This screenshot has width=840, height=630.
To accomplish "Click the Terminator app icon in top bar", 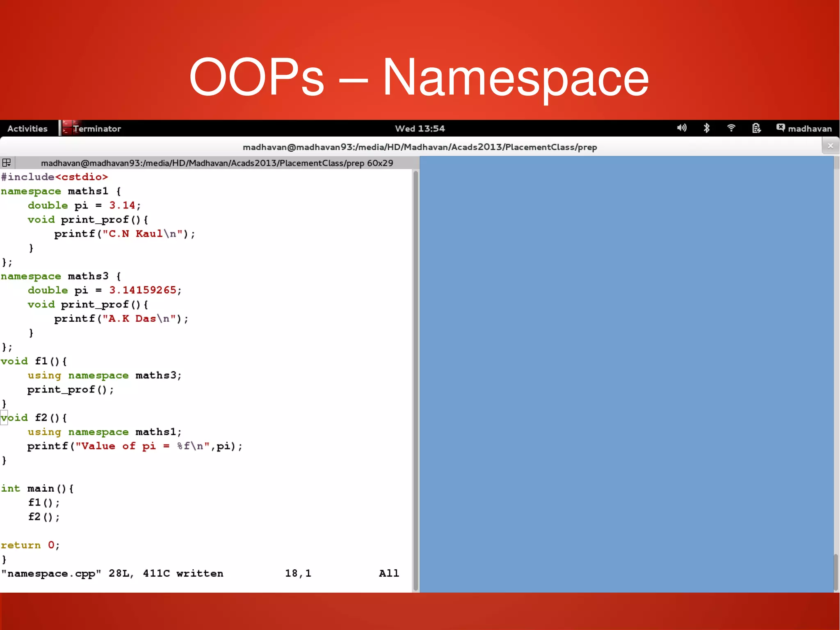I will click(67, 128).
